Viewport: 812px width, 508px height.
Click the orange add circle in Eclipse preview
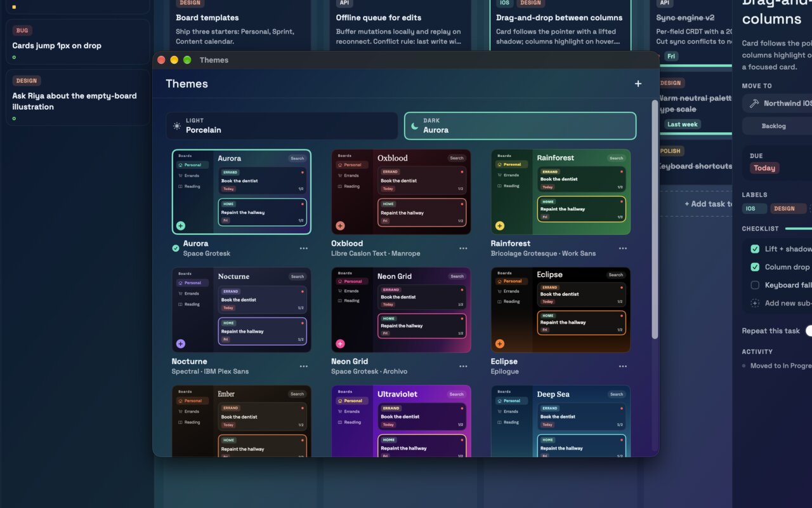click(x=500, y=344)
